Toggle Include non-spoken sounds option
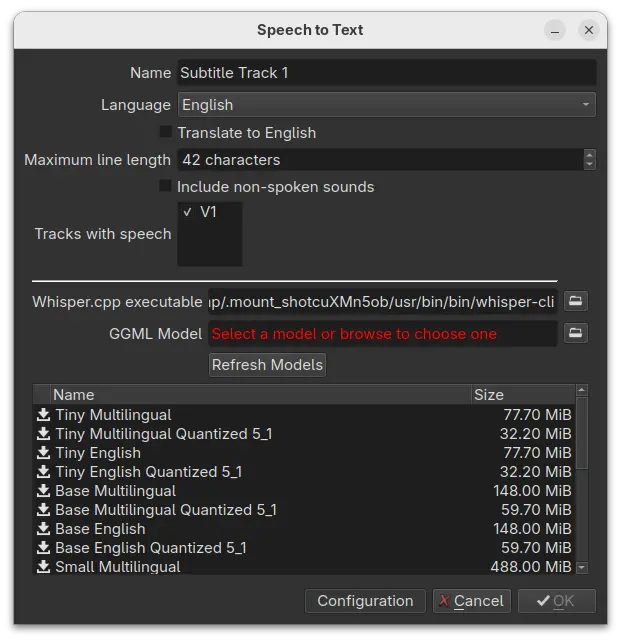The height and width of the screenshot is (641, 621). [166, 187]
